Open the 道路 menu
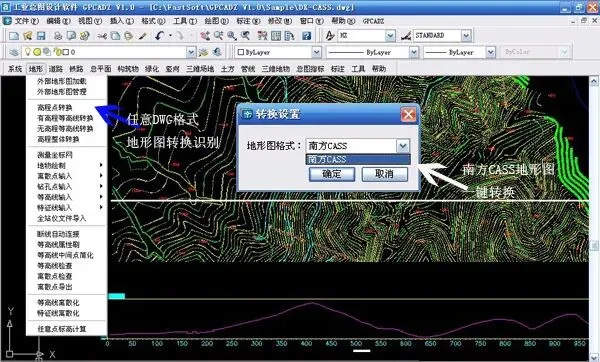The width and height of the screenshot is (600, 362). [55, 69]
